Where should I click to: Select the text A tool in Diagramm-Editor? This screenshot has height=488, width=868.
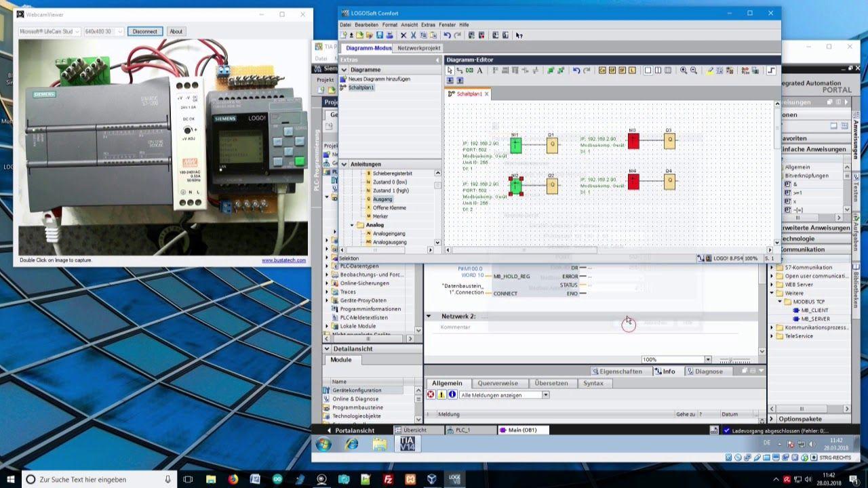(479, 70)
